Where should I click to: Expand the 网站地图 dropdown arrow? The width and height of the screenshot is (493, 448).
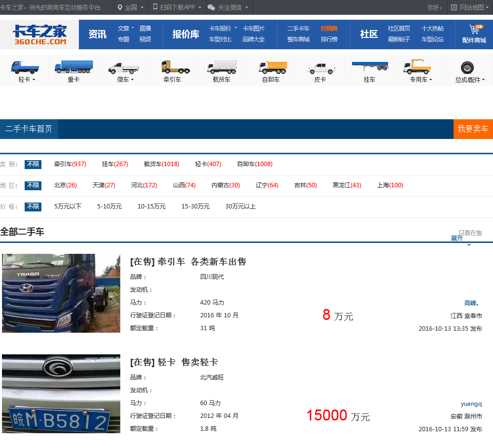click(x=488, y=7)
